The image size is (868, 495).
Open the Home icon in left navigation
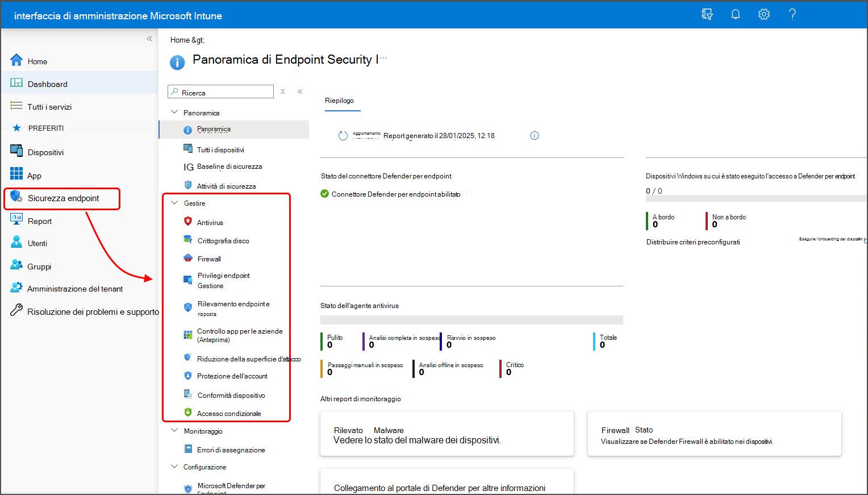(x=16, y=60)
